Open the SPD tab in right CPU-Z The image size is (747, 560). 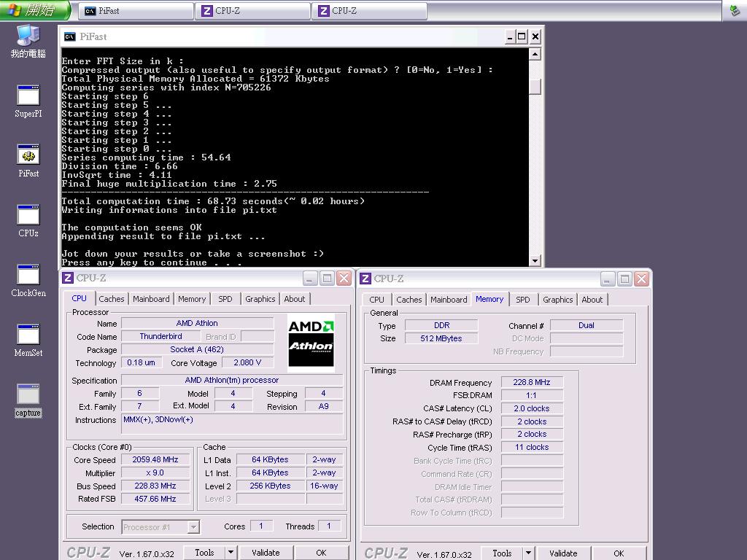coord(522,300)
